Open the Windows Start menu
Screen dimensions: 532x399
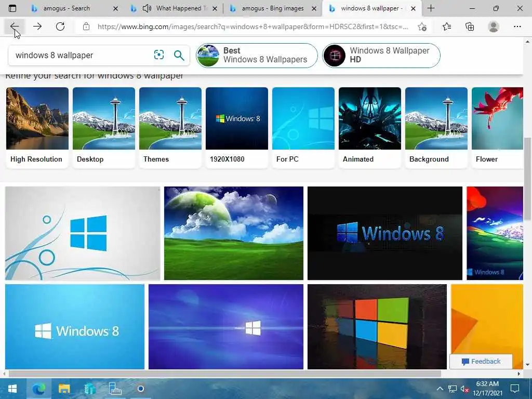click(x=12, y=389)
